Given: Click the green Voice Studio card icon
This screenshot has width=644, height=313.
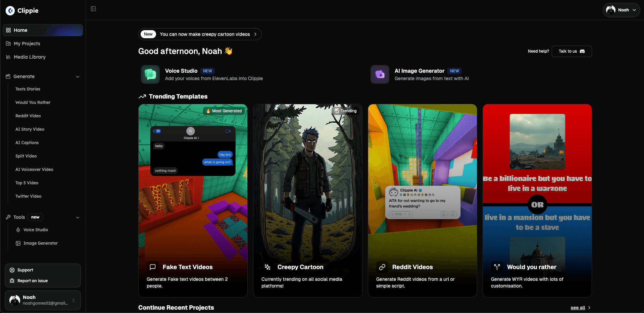Looking at the screenshot, I should coord(150,74).
